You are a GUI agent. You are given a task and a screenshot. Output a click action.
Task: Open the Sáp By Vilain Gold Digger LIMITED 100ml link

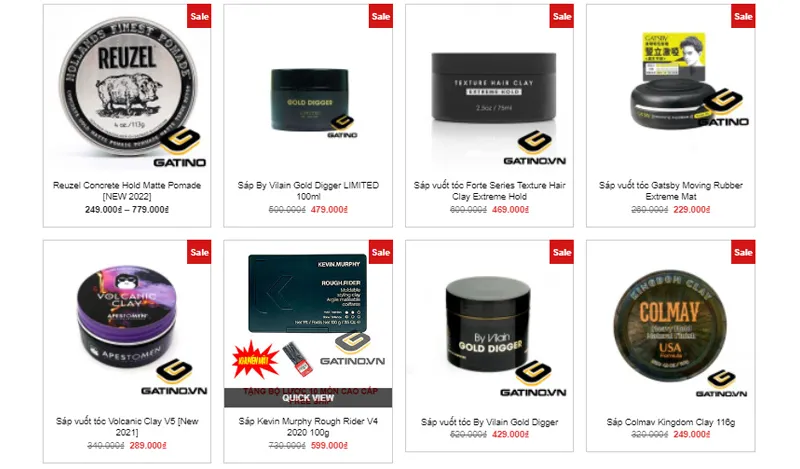(x=308, y=191)
